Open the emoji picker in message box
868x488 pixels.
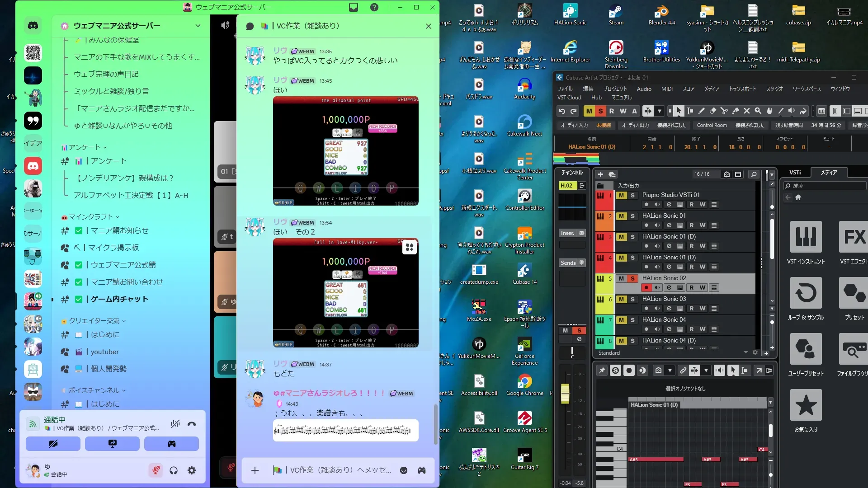tap(403, 470)
